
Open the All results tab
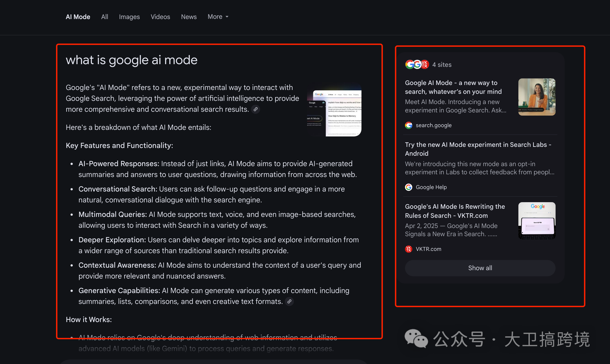[105, 17]
